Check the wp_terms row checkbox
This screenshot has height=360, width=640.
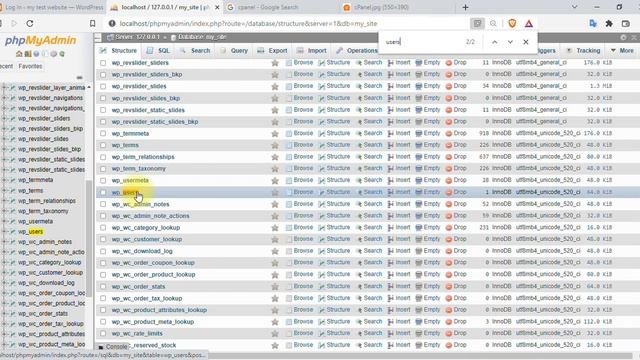pyautogui.click(x=103, y=145)
